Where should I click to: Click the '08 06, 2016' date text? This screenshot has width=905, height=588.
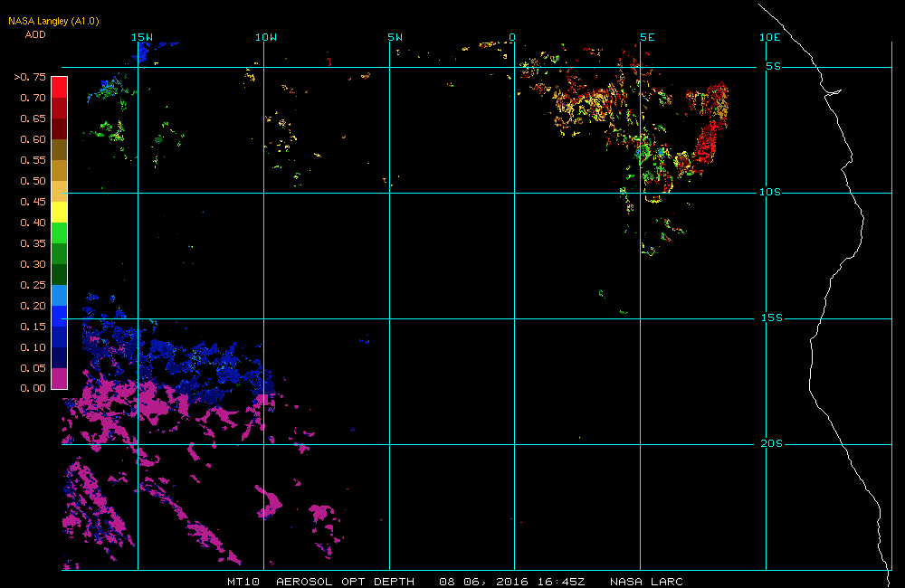tap(483, 582)
